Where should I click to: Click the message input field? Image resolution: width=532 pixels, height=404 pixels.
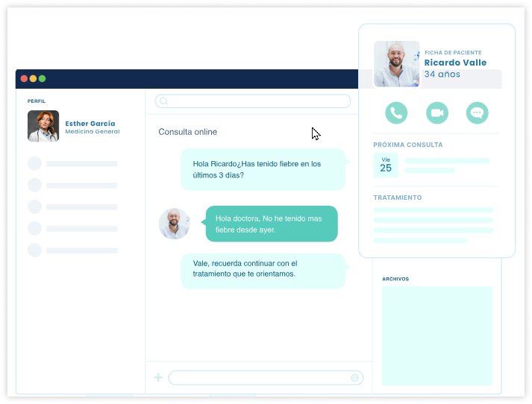click(x=261, y=378)
